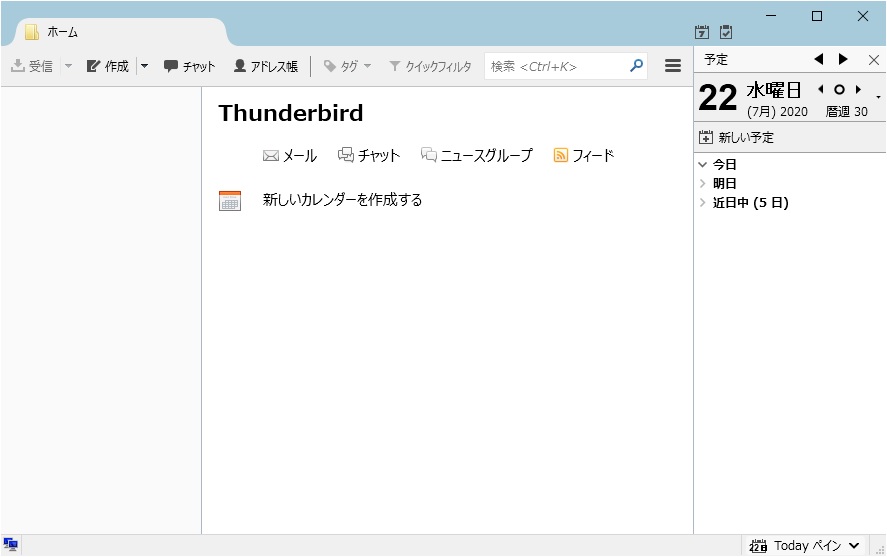The height and width of the screenshot is (557, 887).
Task: Expand the 明日 section
Action: coord(703,184)
